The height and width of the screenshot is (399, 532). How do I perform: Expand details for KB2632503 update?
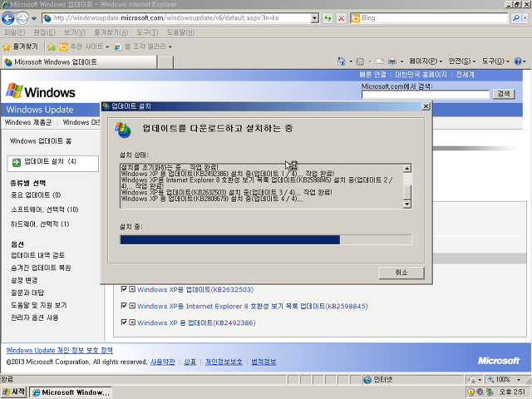click(x=132, y=289)
